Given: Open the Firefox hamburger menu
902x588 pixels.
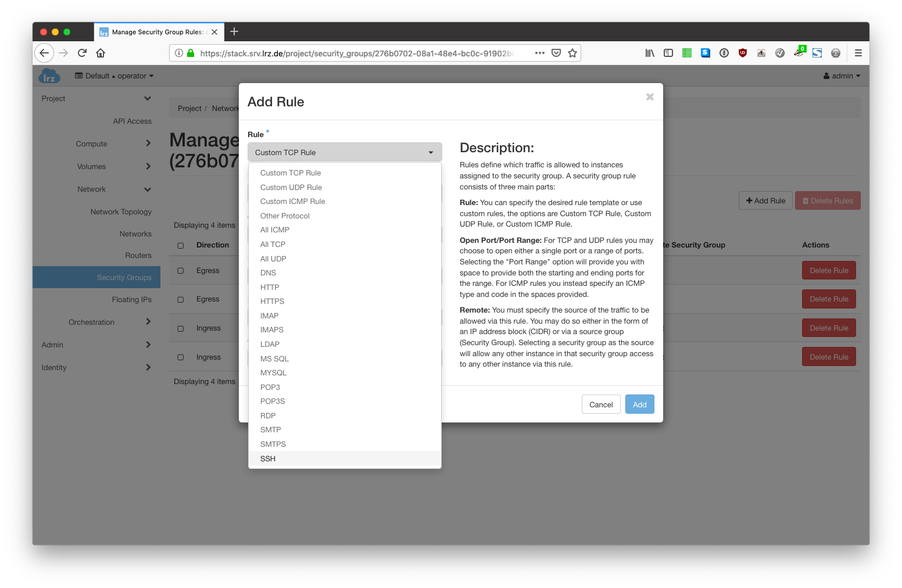Looking at the screenshot, I should coord(858,53).
